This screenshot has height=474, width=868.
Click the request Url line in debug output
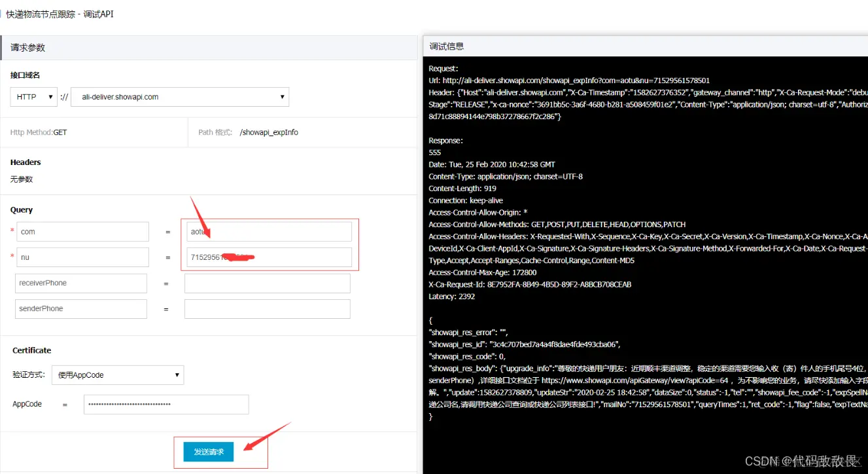tap(569, 81)
